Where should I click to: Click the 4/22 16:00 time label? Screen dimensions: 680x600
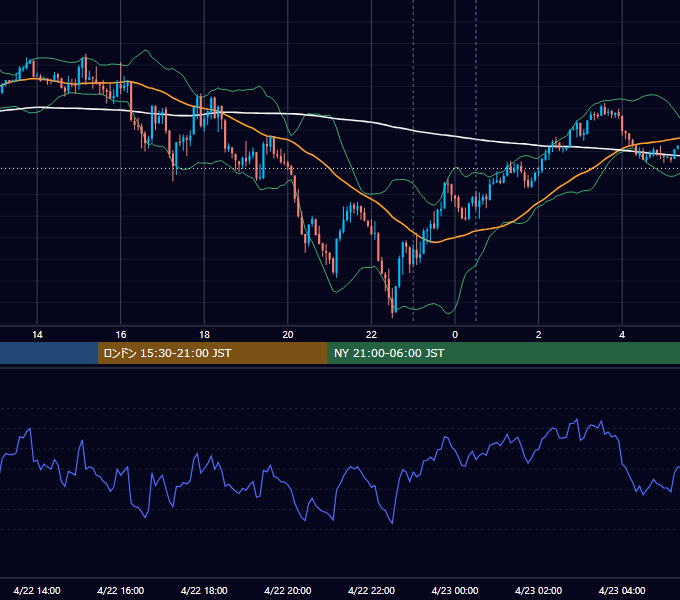click(121, 590)
